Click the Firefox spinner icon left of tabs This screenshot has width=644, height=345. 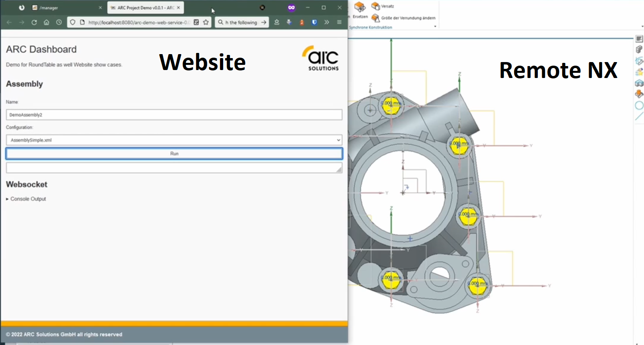tap(21, 8)
